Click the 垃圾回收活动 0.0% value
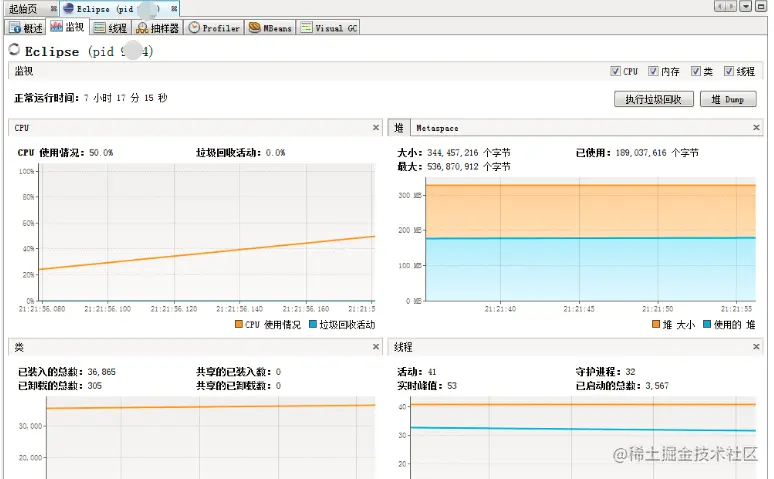The height and width of the screenshot is (479, 774). 275,153
